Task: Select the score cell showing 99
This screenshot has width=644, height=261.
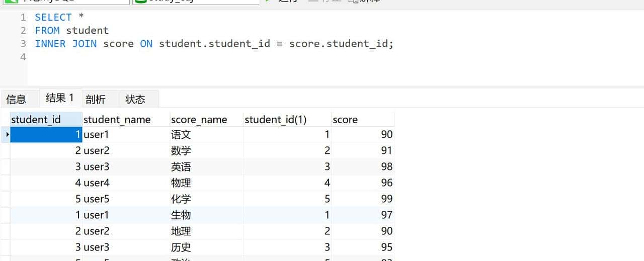Action: 386,199
